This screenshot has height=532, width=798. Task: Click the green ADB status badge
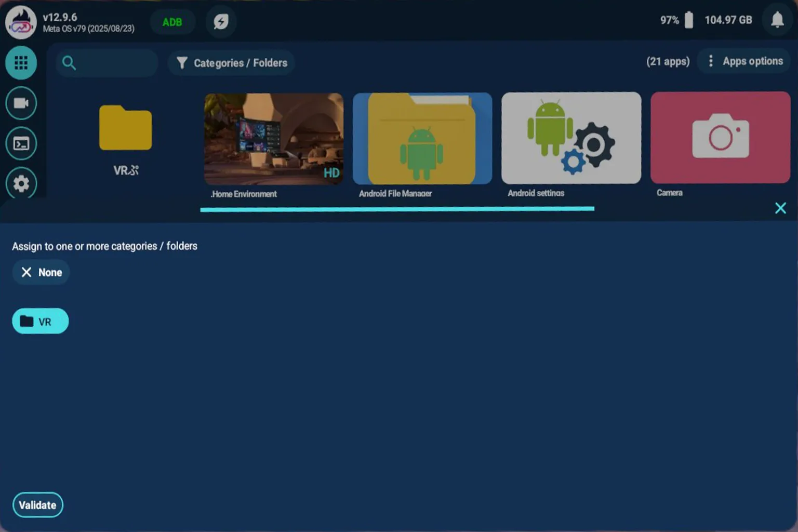(x=172, y=22)
